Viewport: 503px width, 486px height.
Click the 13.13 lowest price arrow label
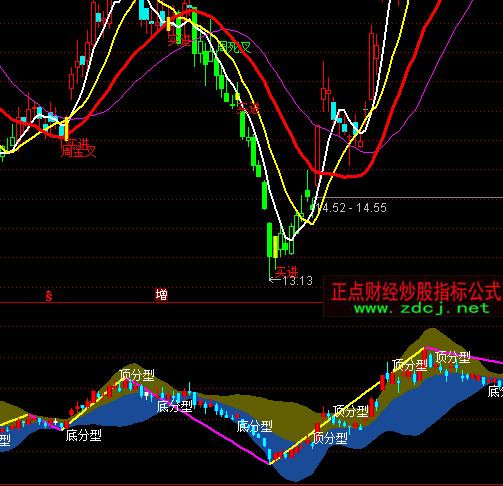[291, 281]
